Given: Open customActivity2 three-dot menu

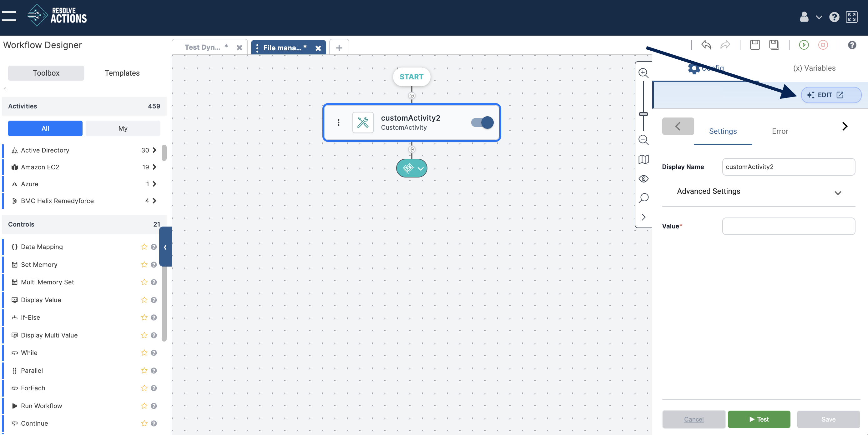Looking at the screenshot, I should [338, 122].
